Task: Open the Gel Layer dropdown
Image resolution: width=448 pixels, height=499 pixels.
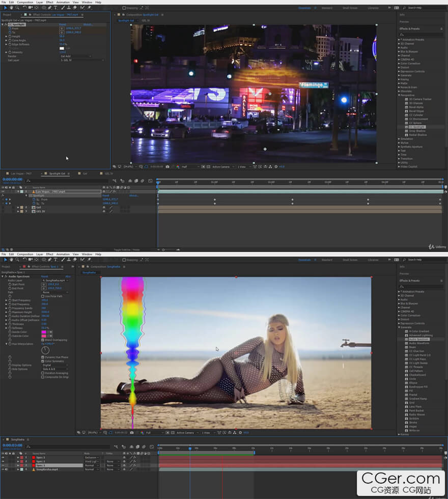Action: tap(82, 60)
